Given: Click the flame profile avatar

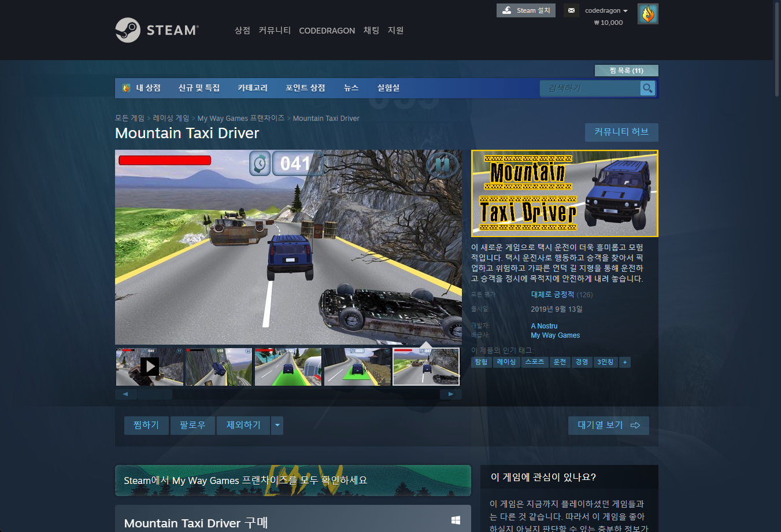Looking at the screenshot, I should click(648, 14).
